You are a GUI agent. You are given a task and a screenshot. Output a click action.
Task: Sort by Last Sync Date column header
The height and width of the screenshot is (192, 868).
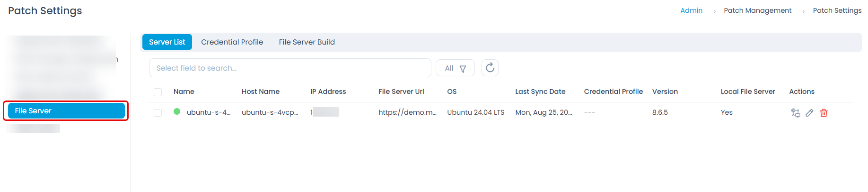[540, 91]
